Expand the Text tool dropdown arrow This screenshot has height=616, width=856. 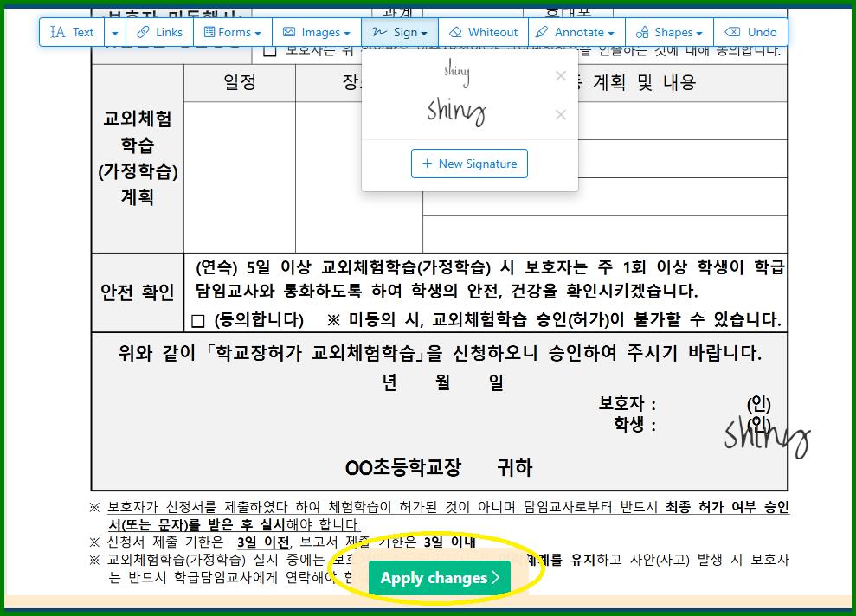click(114, 32)
